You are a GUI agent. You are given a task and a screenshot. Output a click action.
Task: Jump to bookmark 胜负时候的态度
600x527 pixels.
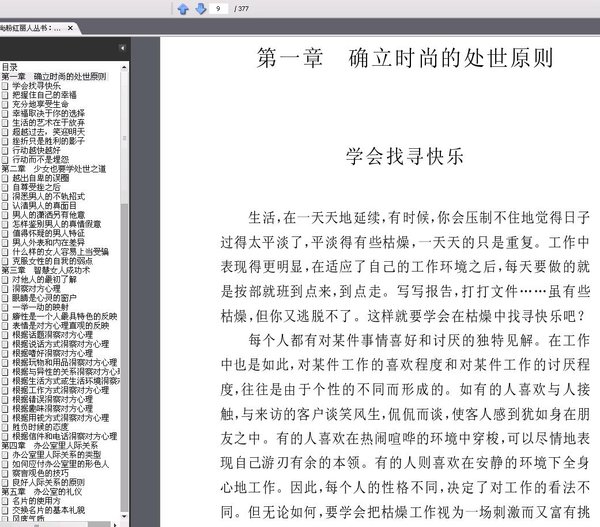[40, 427]
